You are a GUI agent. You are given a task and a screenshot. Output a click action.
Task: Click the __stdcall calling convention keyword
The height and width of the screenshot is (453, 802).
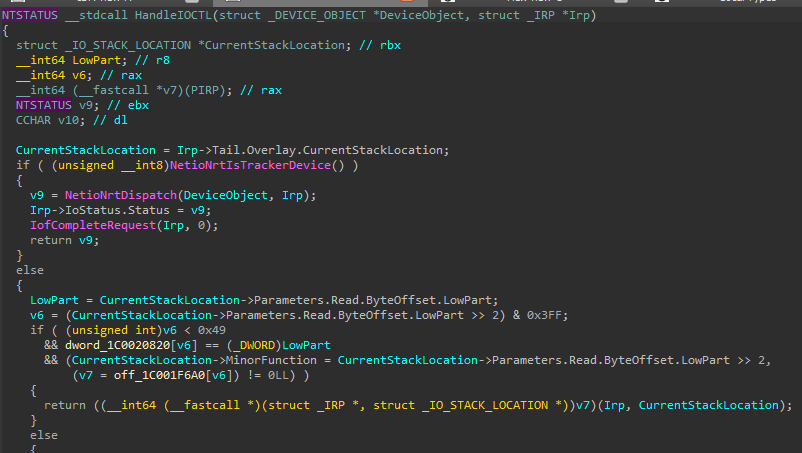pyautogui.click(x=96, y=16)
